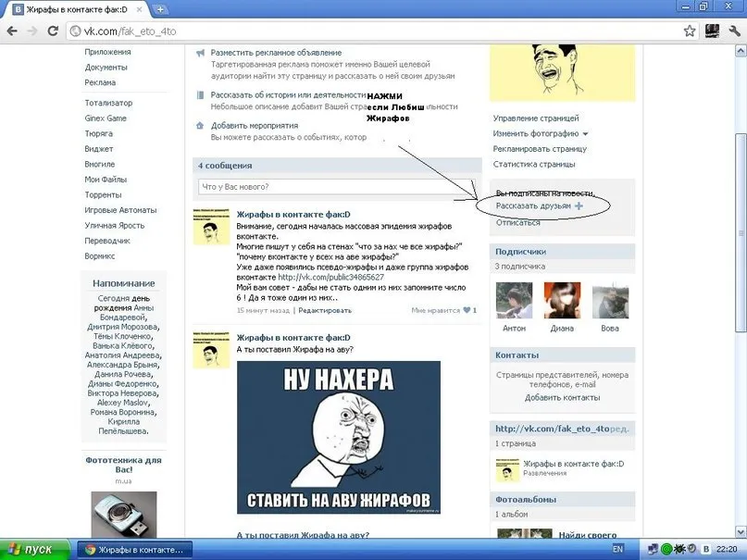Click the Что у Вас нового post field
Image resolution: width=747 pixels, height=560 pixels.
336,187
